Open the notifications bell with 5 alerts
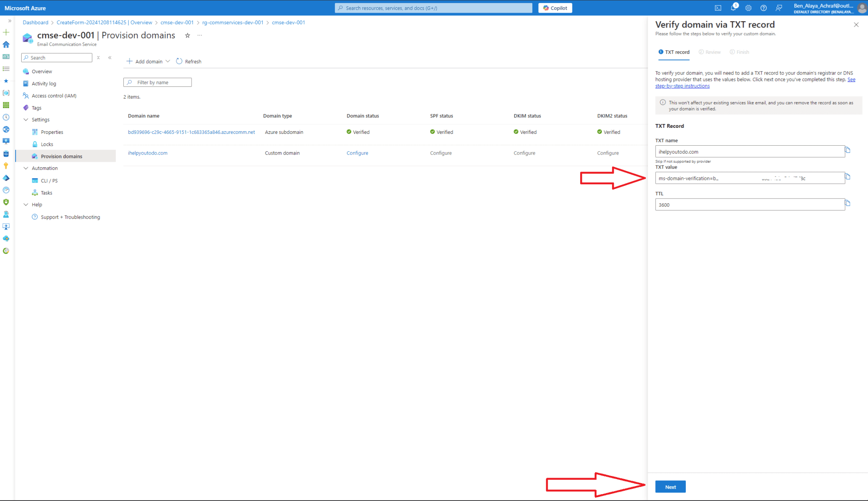The width and height of the screenshot is (868, 501). point(734,7)
